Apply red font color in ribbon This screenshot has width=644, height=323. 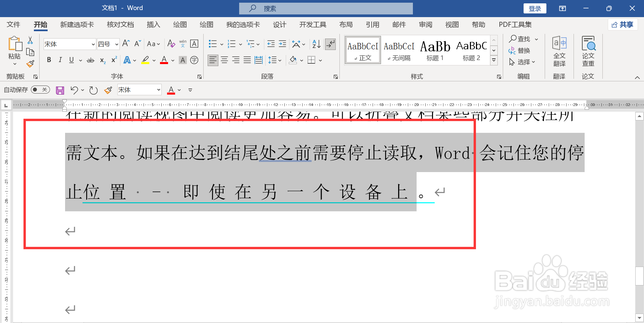click(164, 60)
